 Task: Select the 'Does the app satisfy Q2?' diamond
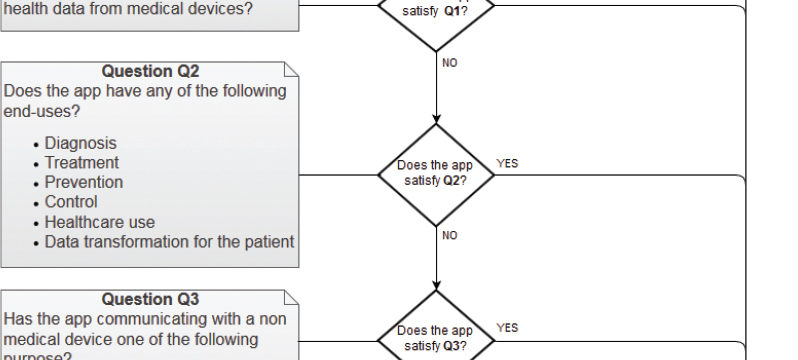pyautogui.click(x=436, y=175)
